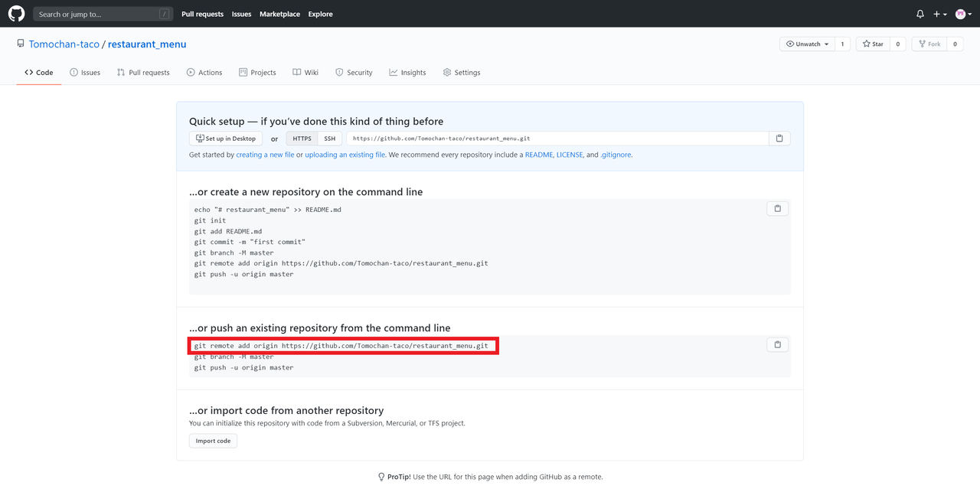Copy the create new repository commands

coord(777,208)
